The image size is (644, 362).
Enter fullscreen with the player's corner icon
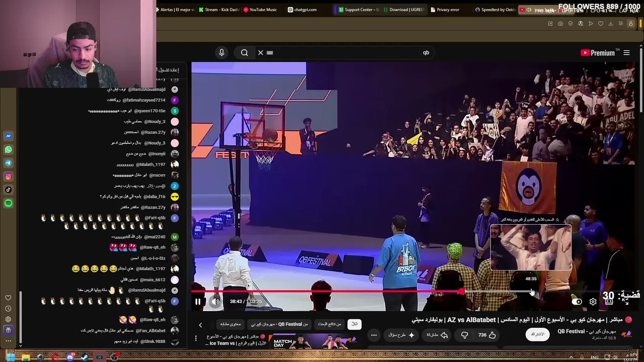tap(625, 302)
